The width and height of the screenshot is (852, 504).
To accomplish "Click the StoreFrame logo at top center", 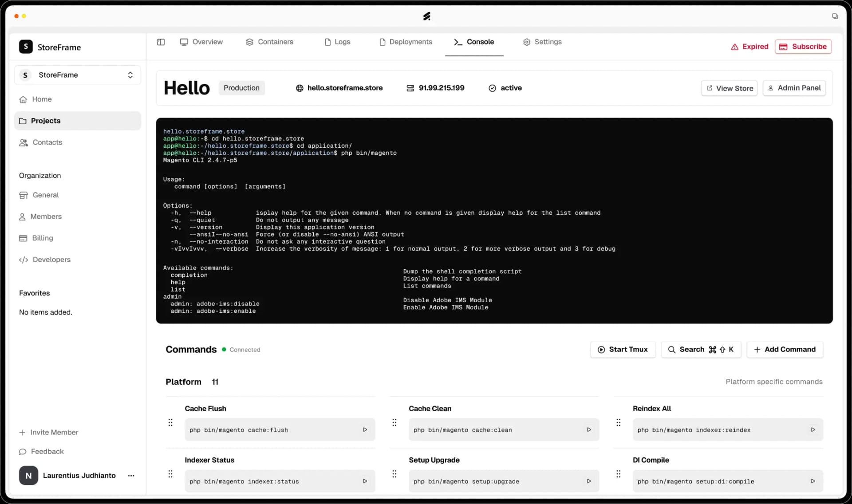I will [427, 16].
